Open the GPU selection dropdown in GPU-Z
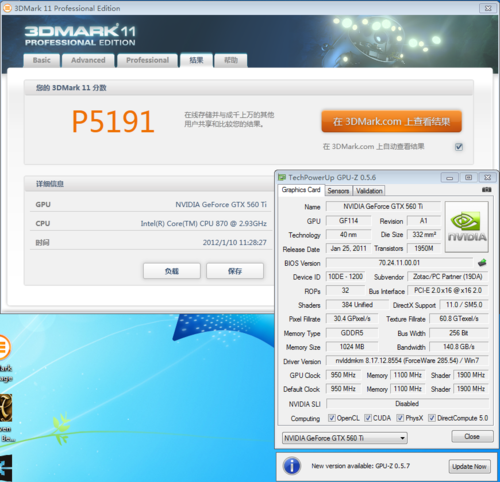This screenshot has height=482, width=500. coord(345,438)
